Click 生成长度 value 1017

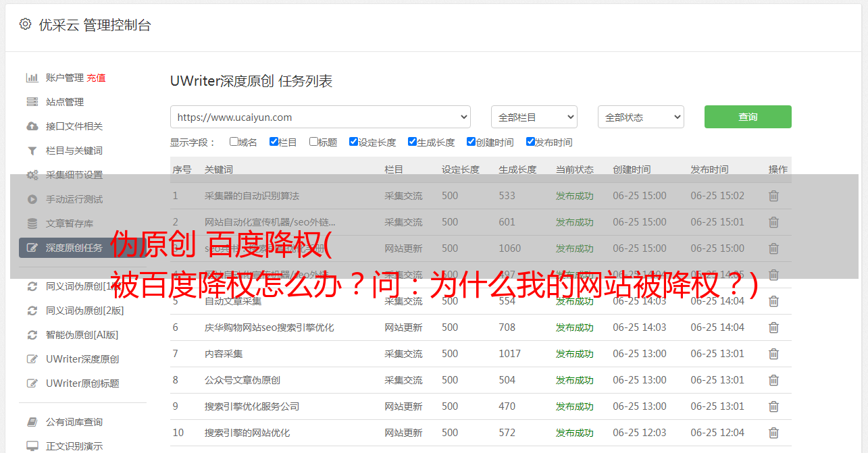point(510,354)
